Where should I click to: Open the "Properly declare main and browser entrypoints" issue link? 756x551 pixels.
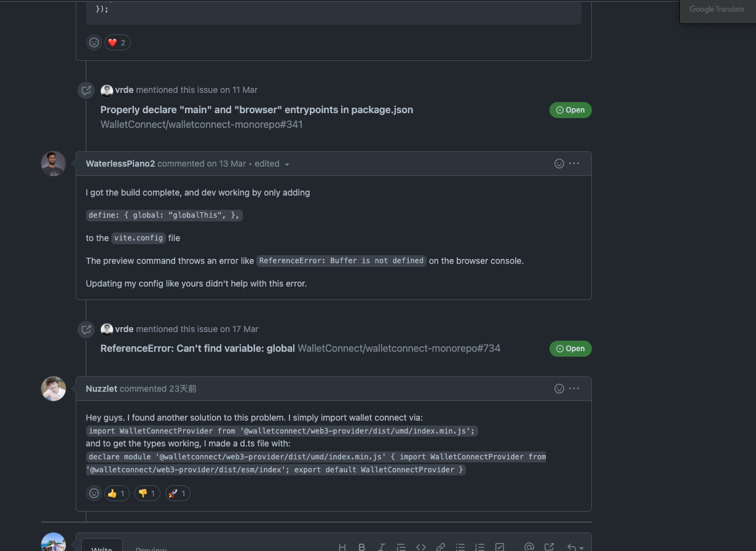256,109
